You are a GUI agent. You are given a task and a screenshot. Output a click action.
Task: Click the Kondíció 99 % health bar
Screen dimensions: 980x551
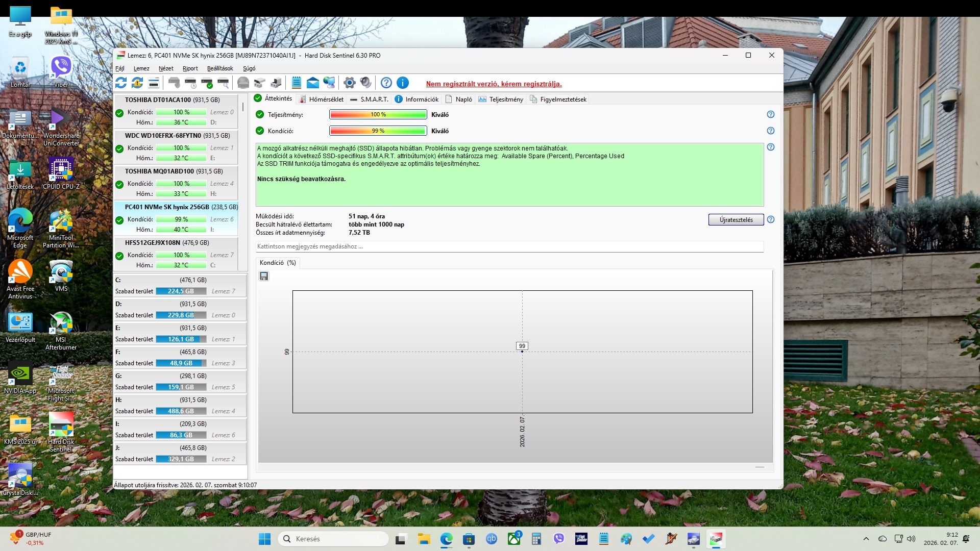(378, 131)
